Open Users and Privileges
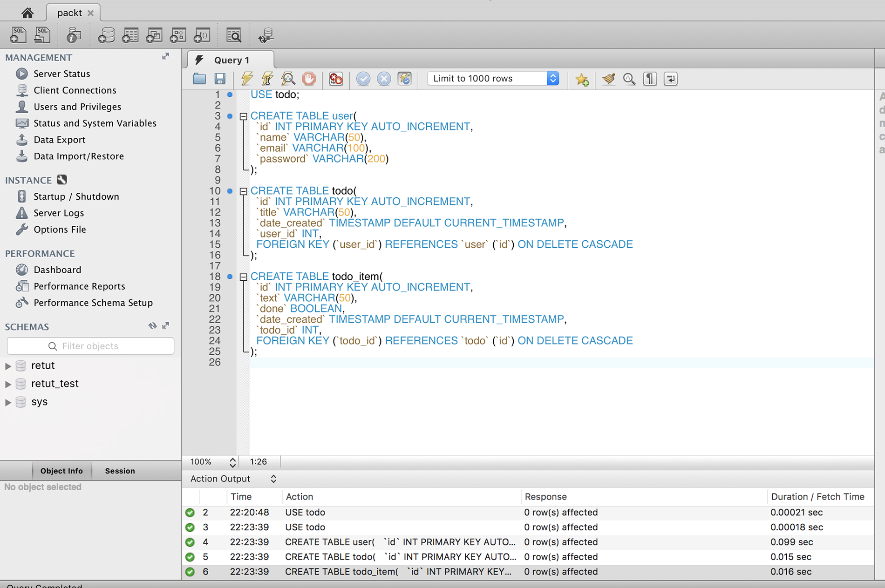 [77, 107]
